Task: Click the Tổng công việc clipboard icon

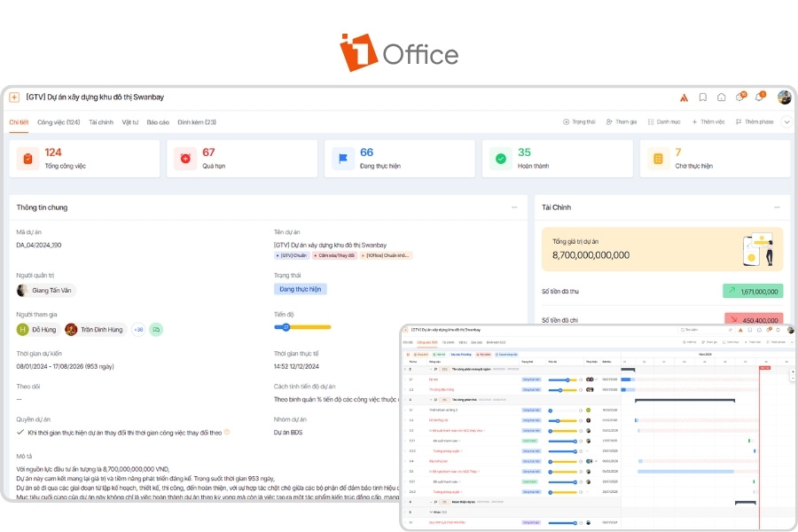Action: (x=28, y=159)
